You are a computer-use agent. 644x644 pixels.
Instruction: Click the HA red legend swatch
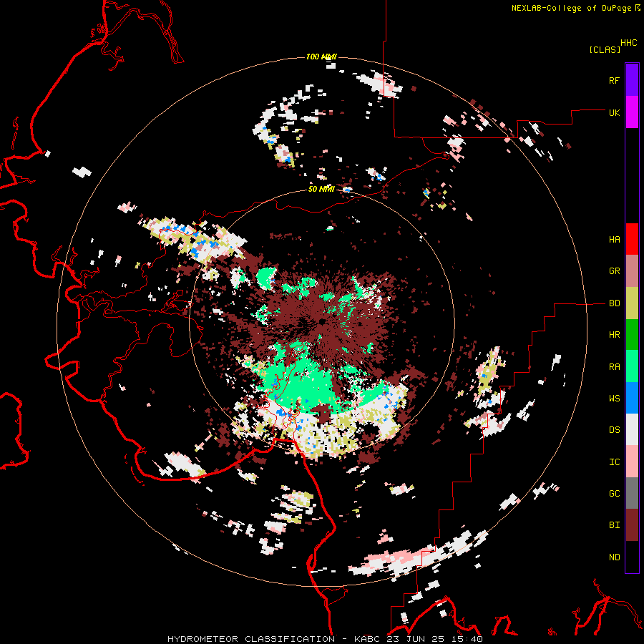pyautogui.click(x=632, y=239)
